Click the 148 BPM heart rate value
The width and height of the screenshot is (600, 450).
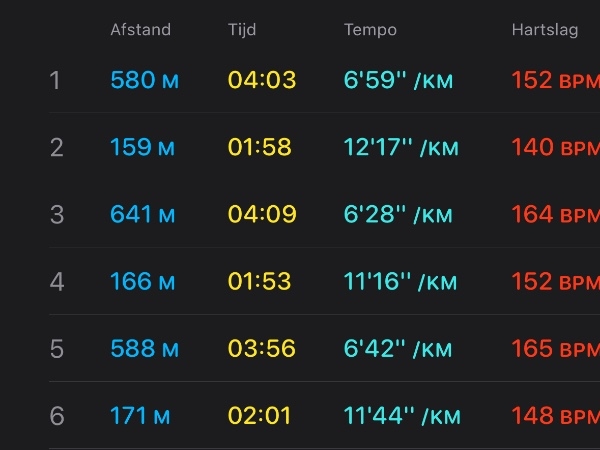[556, 416]
